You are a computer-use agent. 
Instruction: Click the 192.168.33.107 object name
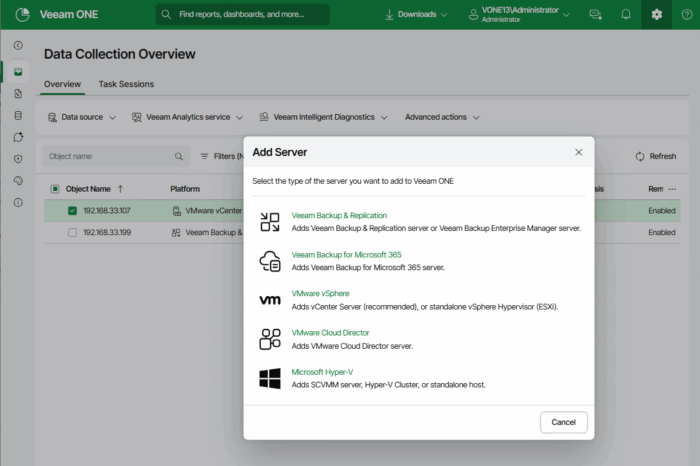[x=107, y=211]
